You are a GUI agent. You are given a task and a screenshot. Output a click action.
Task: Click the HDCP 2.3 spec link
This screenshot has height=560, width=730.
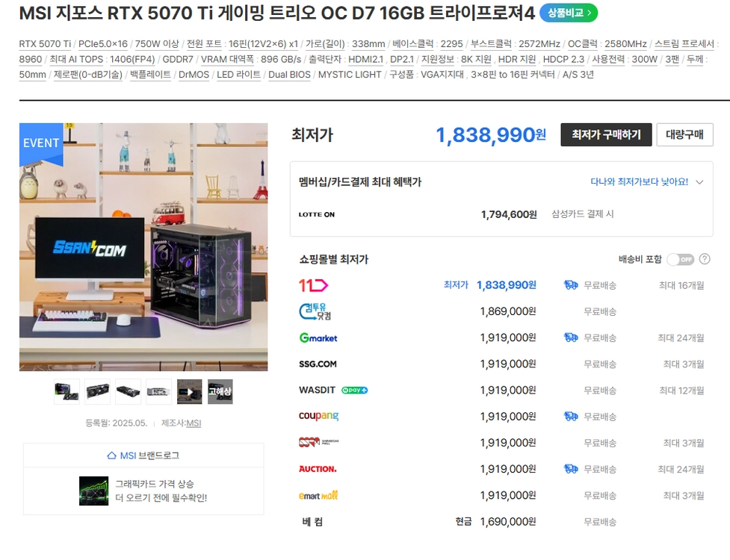pyautogui.click(x=564, y=60)
